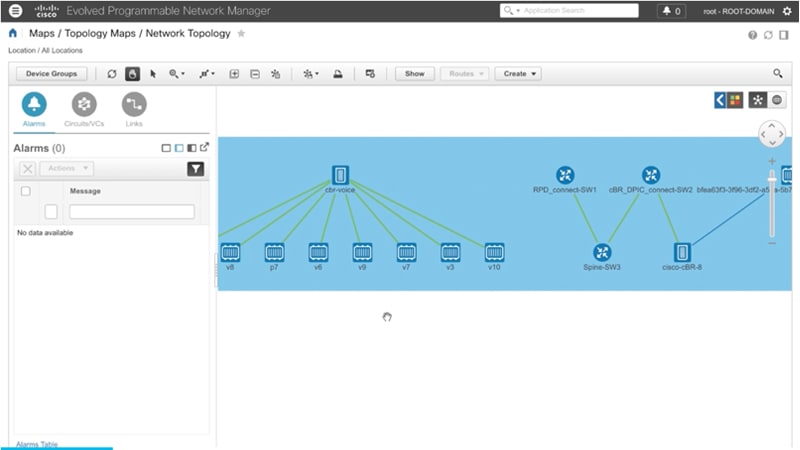Switch to geographical globe map view
The image size is (800, 450).
coord(776,100)
